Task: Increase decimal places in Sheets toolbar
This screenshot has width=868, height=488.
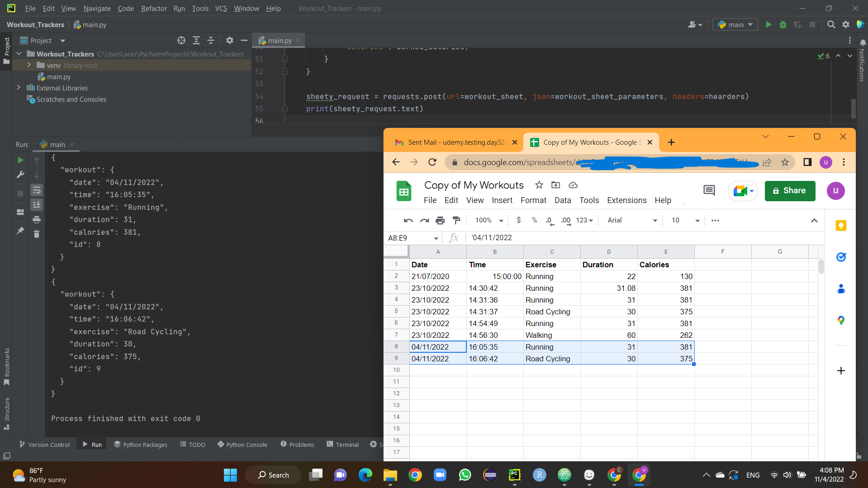Action: coord(566,220)
